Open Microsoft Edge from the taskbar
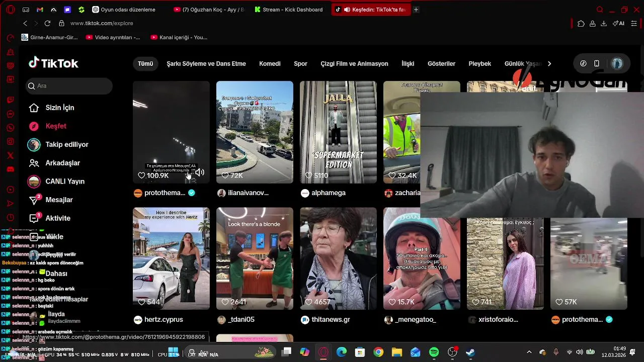The image size is (644, 362). click(x=342, y=352)
